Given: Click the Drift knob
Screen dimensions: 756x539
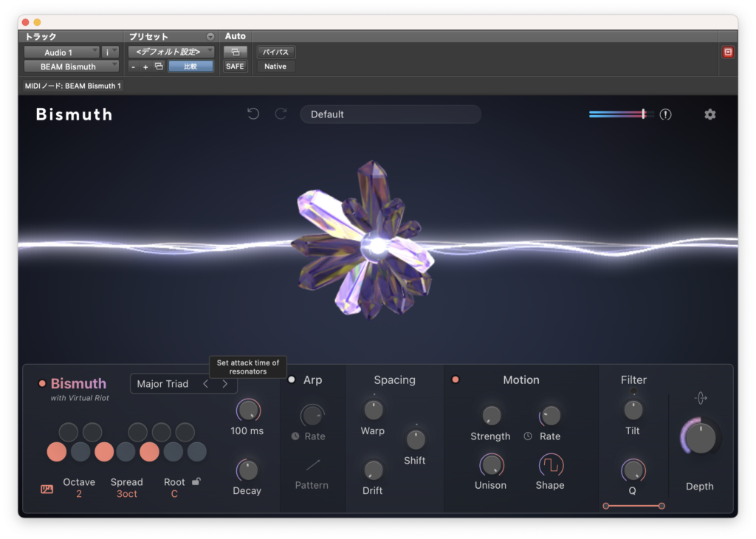Looking at the screenshot, I should coord(373,470).
